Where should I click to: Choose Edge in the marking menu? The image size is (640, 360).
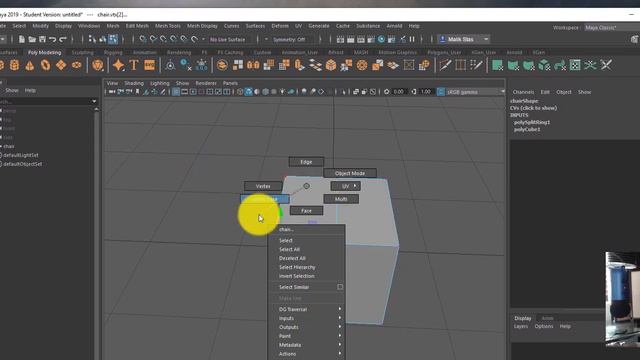tap(306, 162)
